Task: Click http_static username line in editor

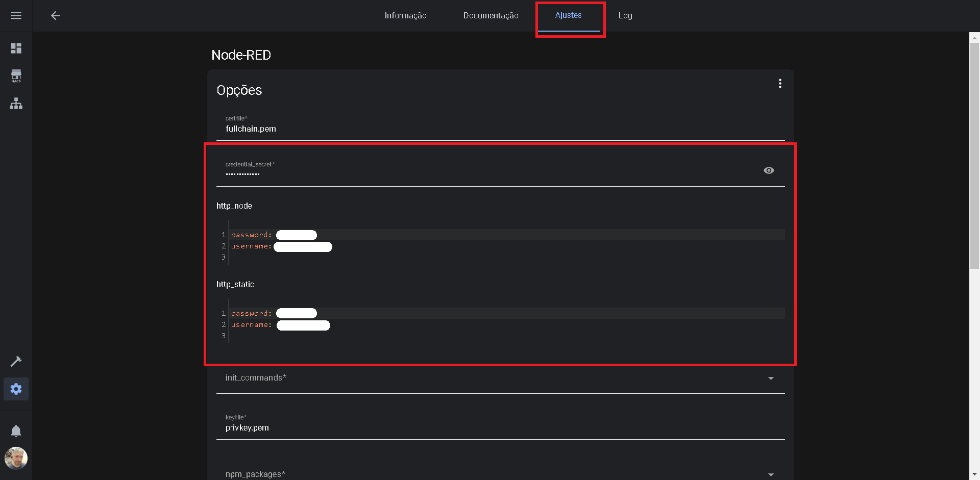Action: 507,325
